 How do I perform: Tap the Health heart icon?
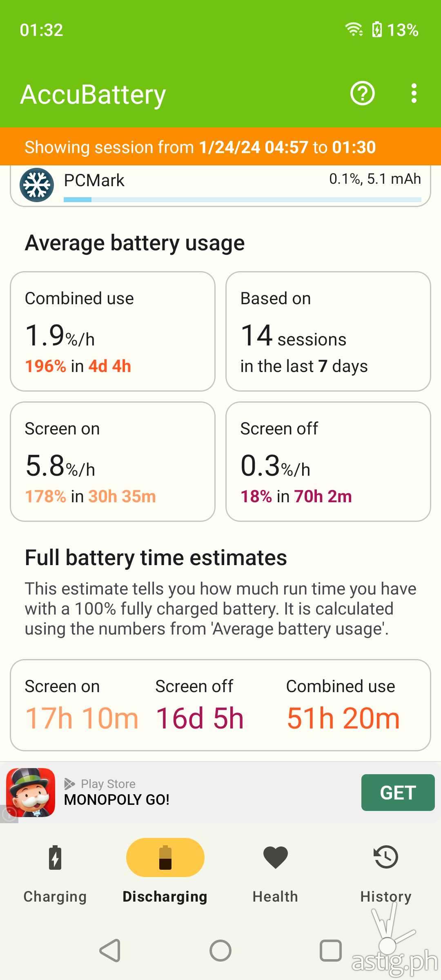[x=276, y=857]
